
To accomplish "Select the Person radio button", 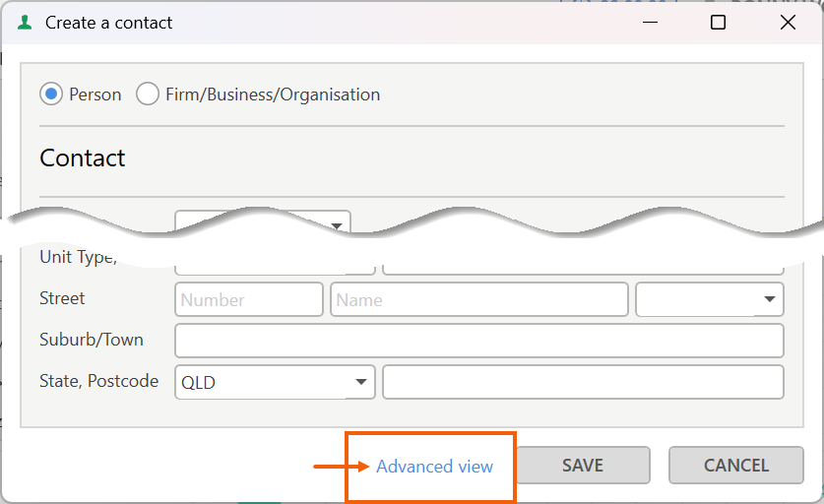I will (x=51, y=94).
